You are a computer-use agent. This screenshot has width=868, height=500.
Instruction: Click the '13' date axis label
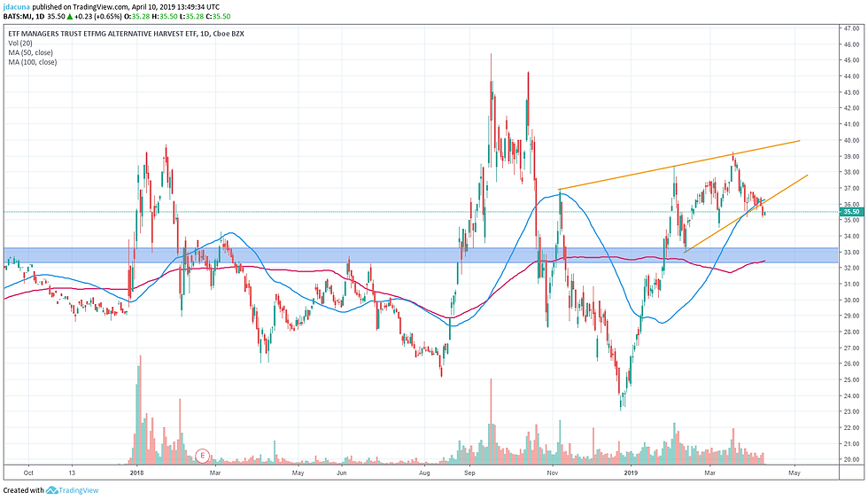tap(72, 473)
